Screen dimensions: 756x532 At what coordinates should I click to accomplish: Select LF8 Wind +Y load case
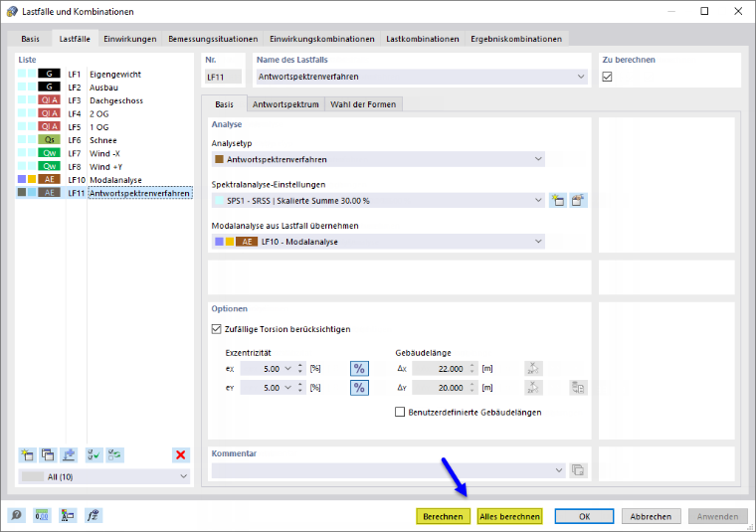[x=104, y=166]
